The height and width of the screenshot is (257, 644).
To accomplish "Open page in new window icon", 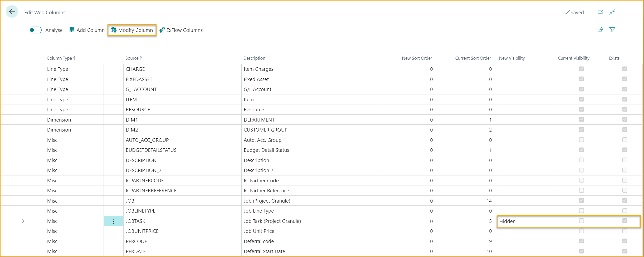I will (x=600, y=12).
